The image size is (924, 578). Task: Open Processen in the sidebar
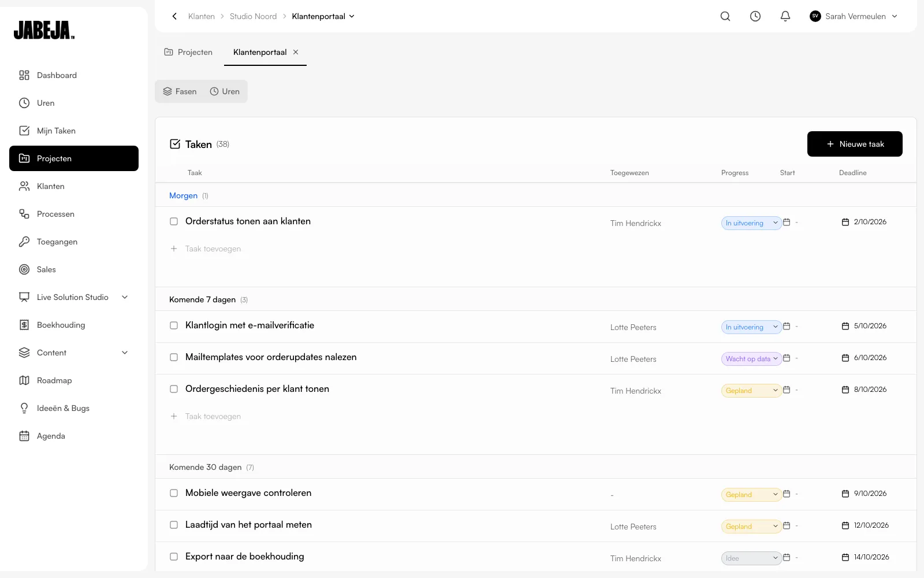tap(74, 214)
